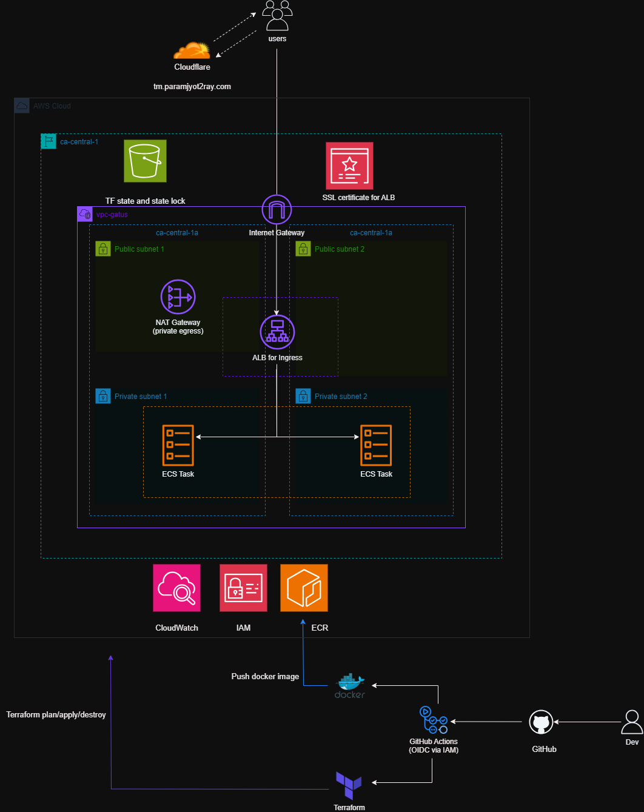The width and height of the screenshot is (644, 812).
Task: Select the IAM icon
Action: [x=243, y=588]
